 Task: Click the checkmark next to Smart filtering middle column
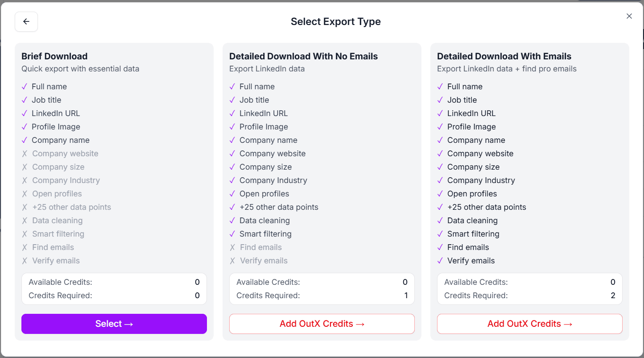coord(232,234)
